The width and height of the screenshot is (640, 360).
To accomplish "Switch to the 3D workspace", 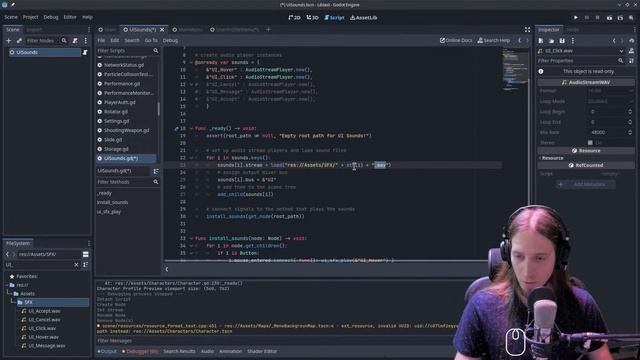I will pyautogui.click(x=312, y=18).
